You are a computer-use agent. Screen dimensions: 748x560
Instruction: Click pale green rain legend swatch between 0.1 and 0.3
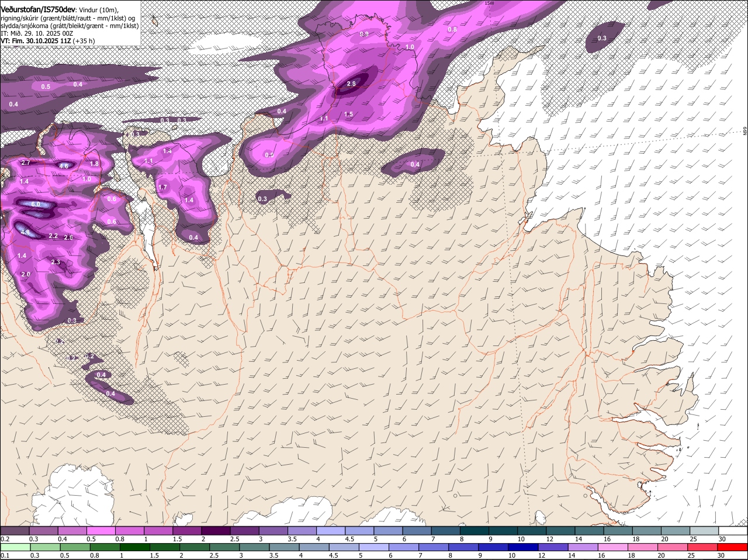pos(15,548)
